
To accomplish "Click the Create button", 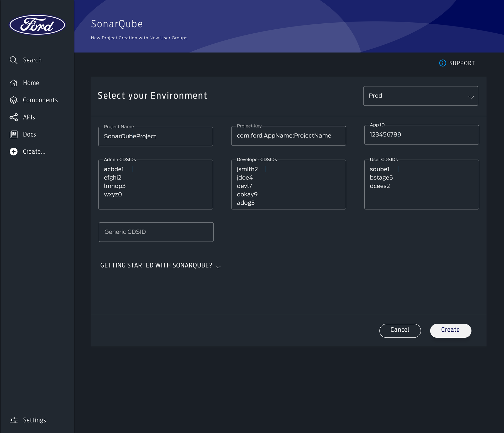I will pos(450,330).
